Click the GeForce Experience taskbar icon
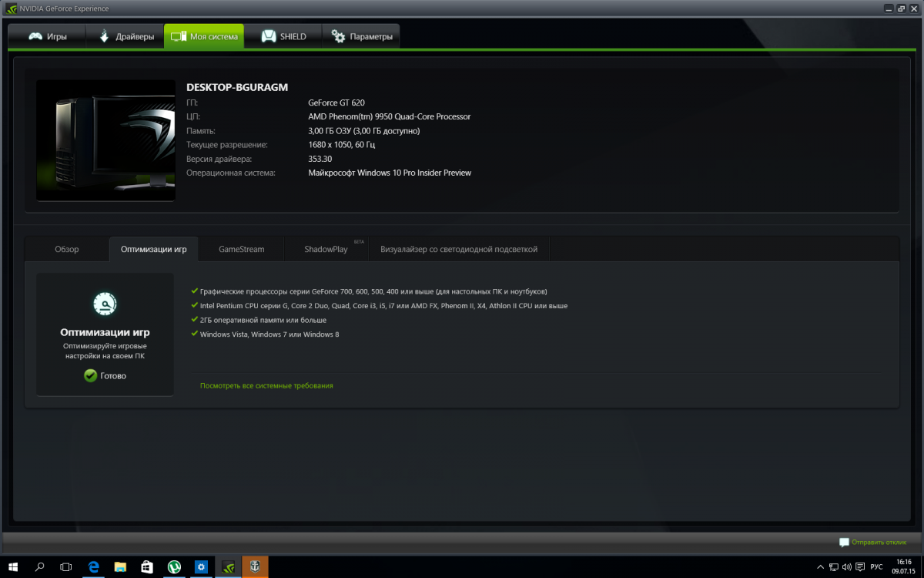The height and width of the screenshot is (578, 924). [x=228, y=566]
